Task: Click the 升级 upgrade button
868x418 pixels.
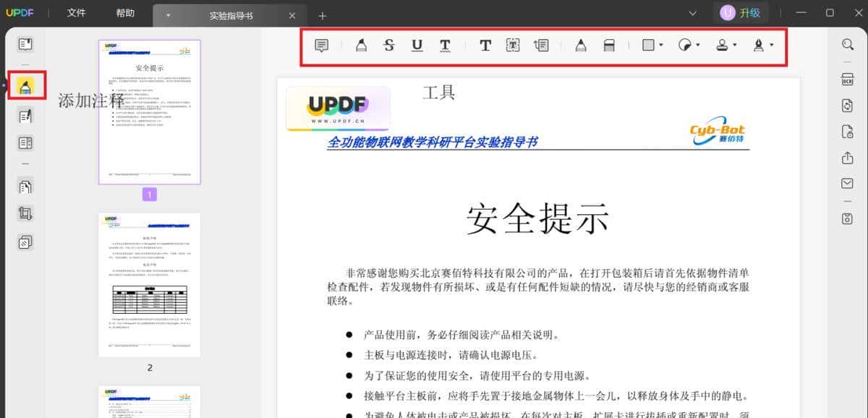Action: pos(741,12)
